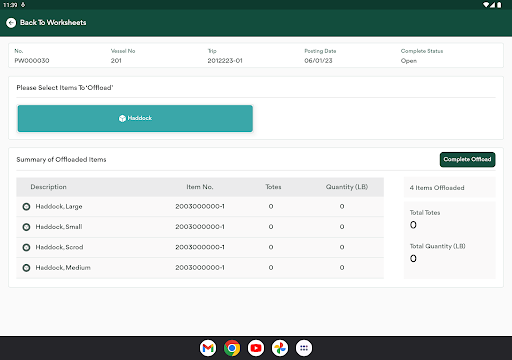
Task: Click the posting date 06/01/23
Action: [318, 61]
